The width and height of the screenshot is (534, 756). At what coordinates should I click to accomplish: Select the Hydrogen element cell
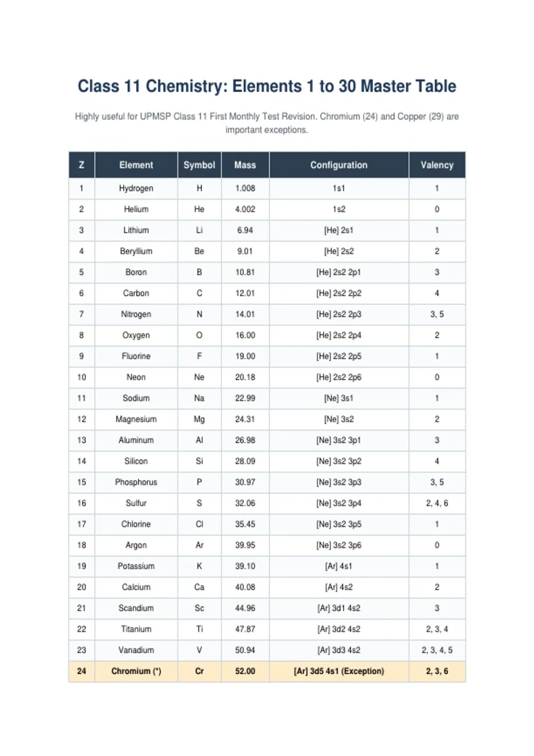point(136,189)
